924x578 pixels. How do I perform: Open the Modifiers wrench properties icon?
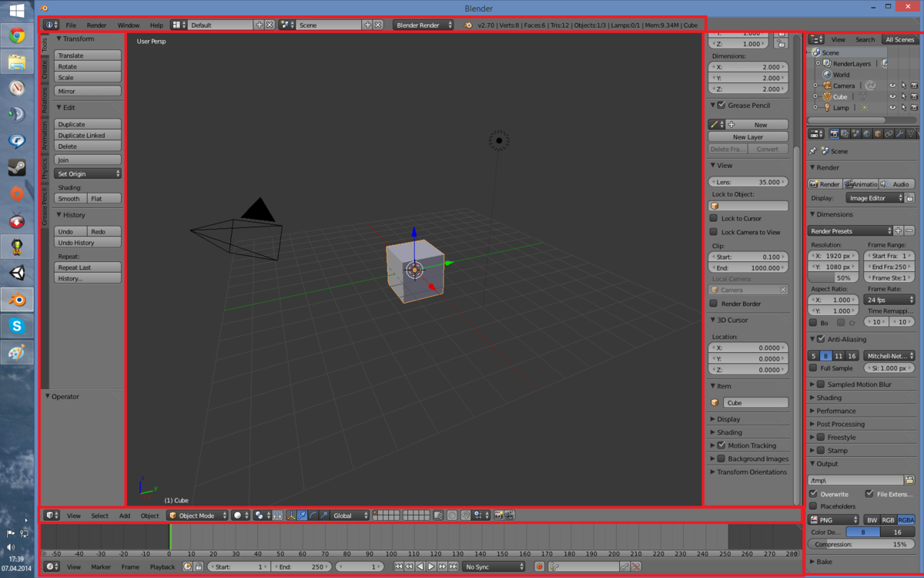(x=899, y=134)
